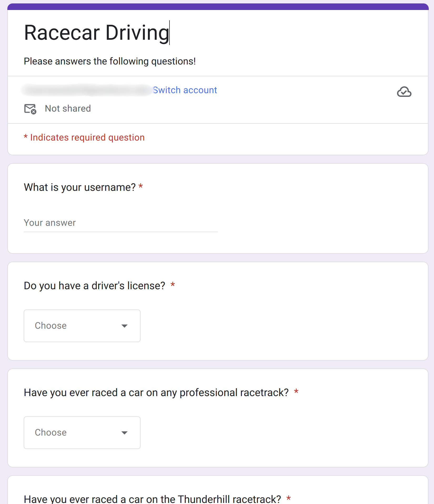
Task: Click the "What is your username?" question
Action: coord(79,187)
